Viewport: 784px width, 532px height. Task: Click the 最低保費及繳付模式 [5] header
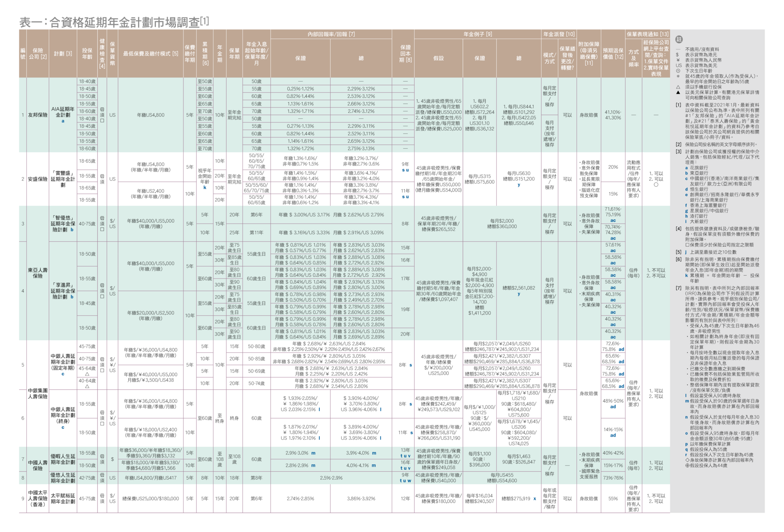click(151, 54)
